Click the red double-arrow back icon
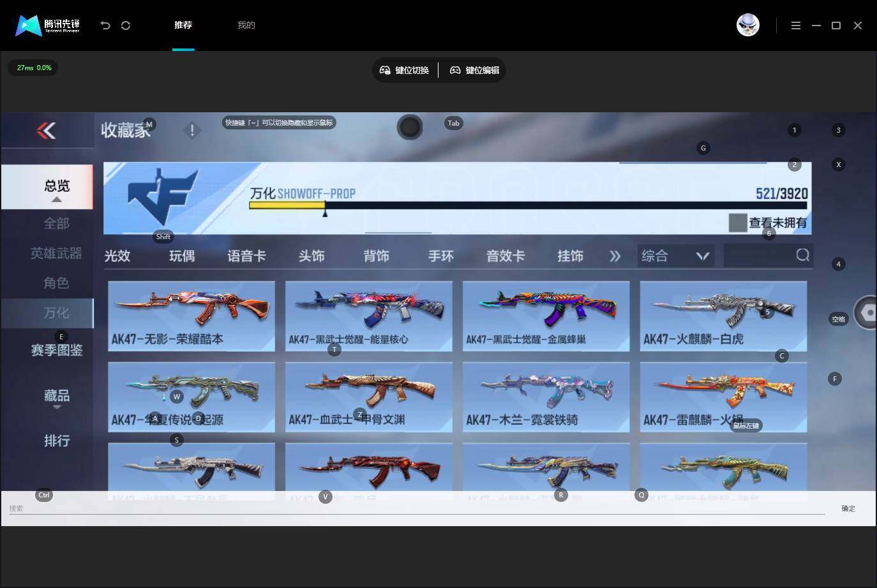Viewport: 877px width, 588px height. [x=46, y=131]
